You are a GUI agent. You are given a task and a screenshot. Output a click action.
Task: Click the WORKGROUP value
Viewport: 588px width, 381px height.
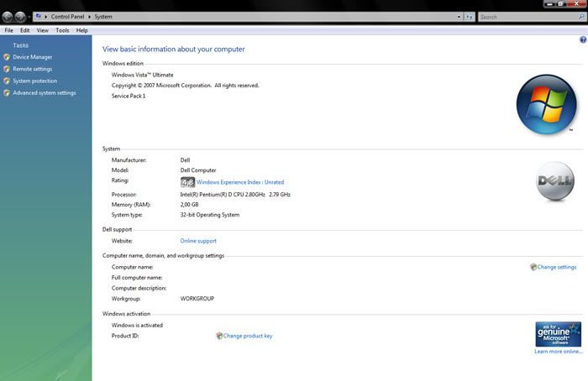[197, 299]
